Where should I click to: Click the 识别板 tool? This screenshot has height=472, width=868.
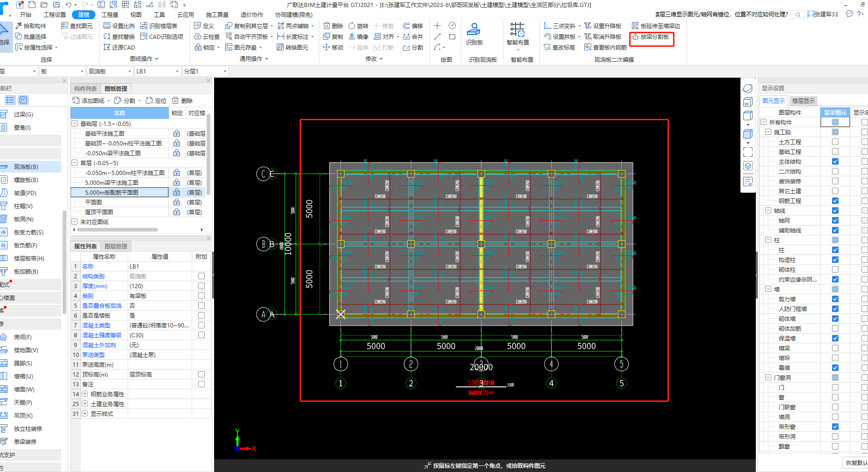coord(474,34)
